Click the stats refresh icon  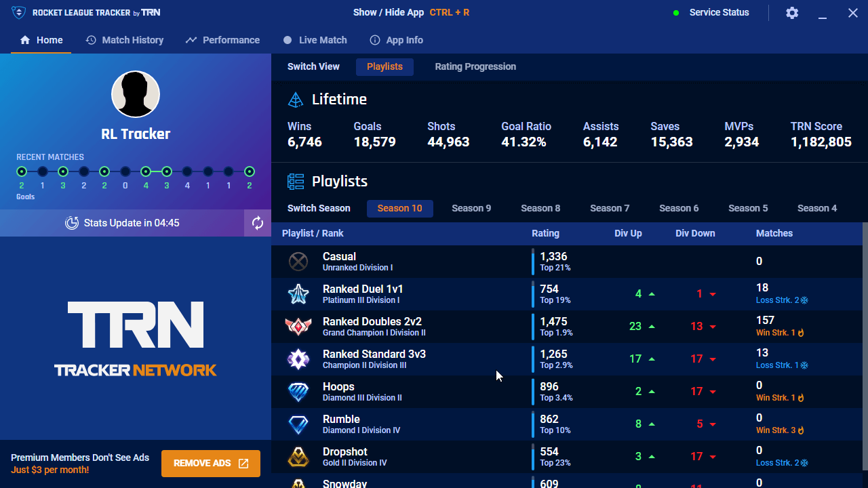coord(258,223)
